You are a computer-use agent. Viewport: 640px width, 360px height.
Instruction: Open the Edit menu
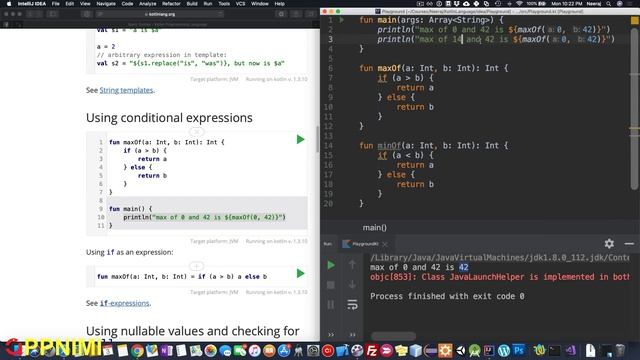(70, 4)
